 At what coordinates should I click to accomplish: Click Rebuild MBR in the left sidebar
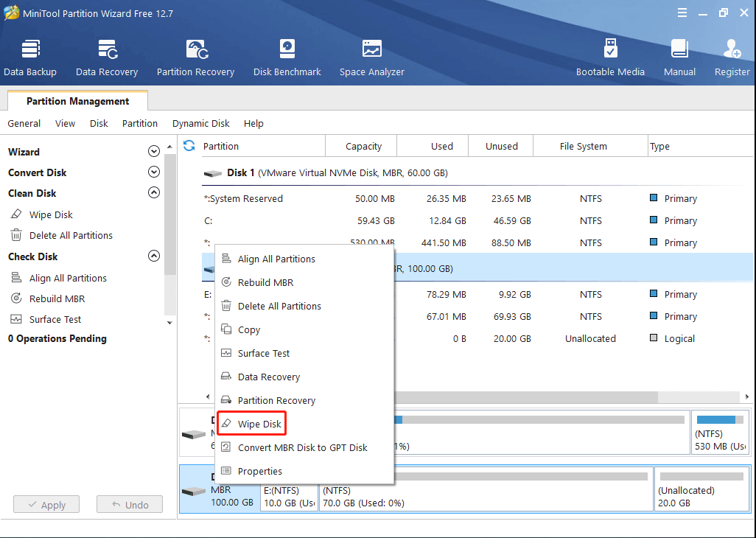pyautogui.click(x=57, y=299)
